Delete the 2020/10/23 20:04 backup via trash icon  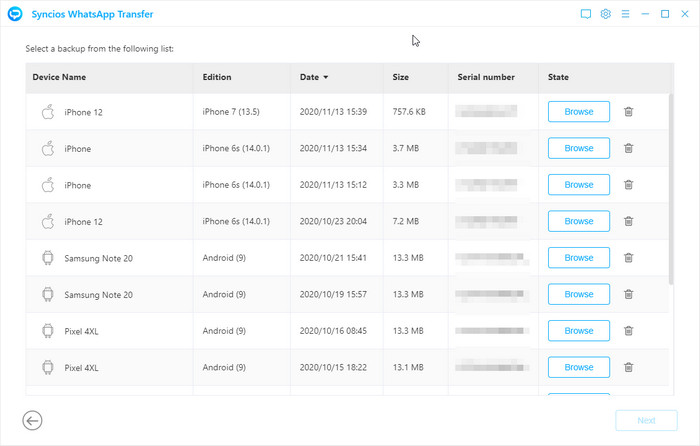[x=629, y=221]
